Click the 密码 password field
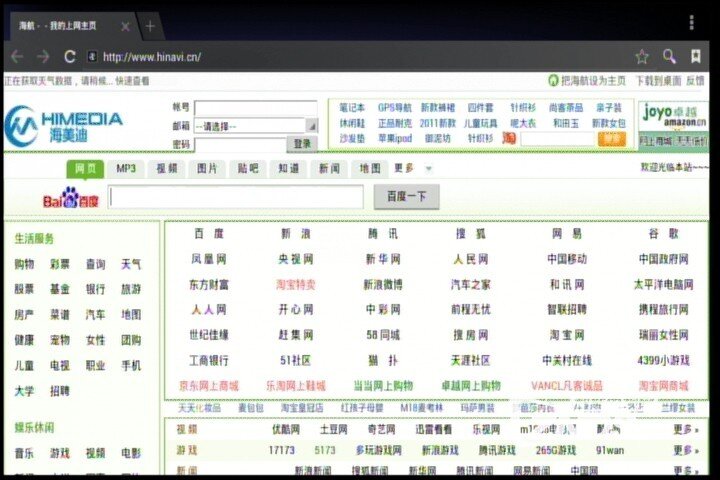720x480 pixels. point(240,144)
